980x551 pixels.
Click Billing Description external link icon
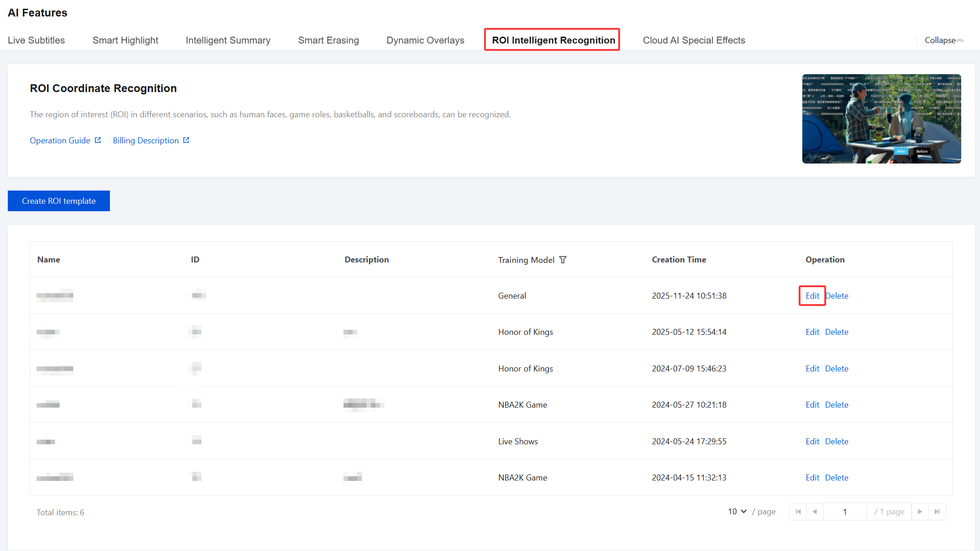[x=186, y=140]
